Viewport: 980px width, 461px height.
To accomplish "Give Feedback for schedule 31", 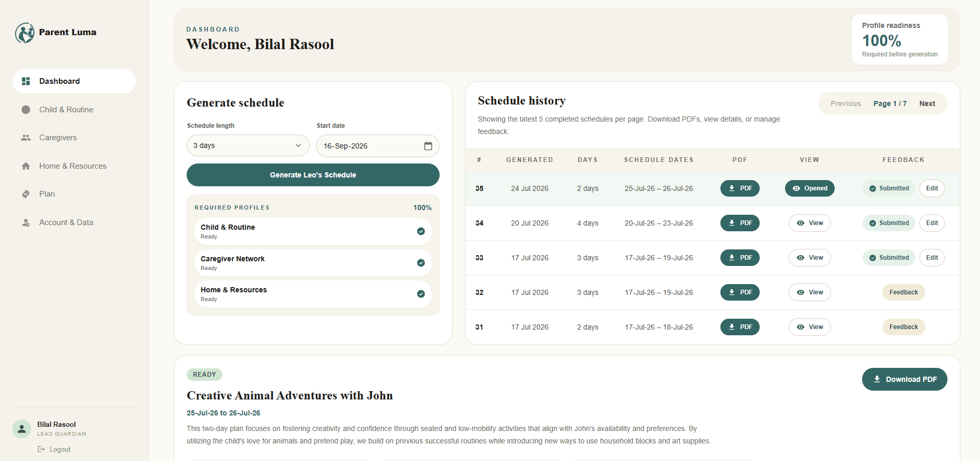I will [903, 327].
